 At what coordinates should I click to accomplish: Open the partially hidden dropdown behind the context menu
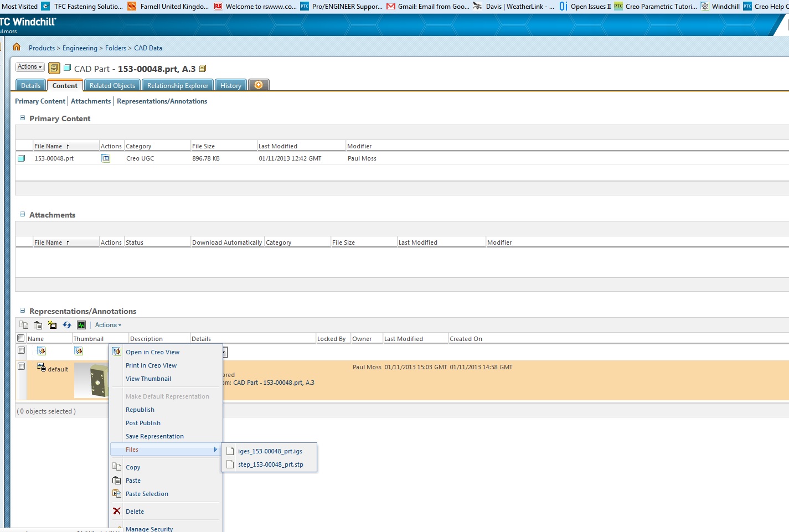(225, 352)
